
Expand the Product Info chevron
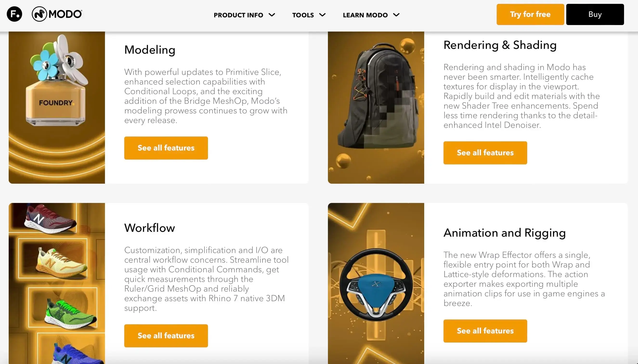272,15
